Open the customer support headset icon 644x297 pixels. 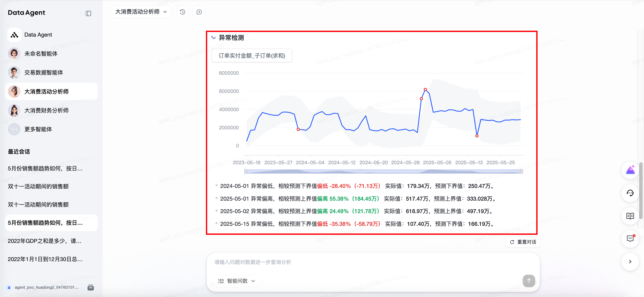(x=630, y=193)
